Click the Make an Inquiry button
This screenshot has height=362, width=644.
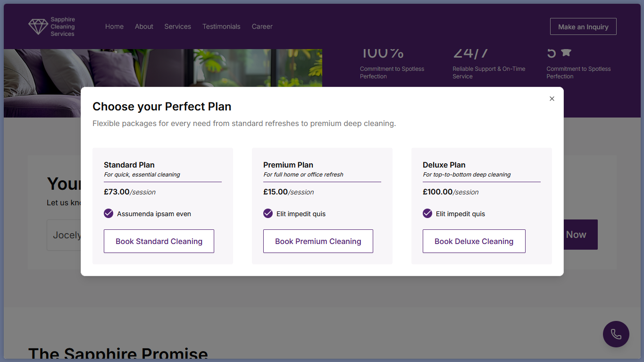583,27
